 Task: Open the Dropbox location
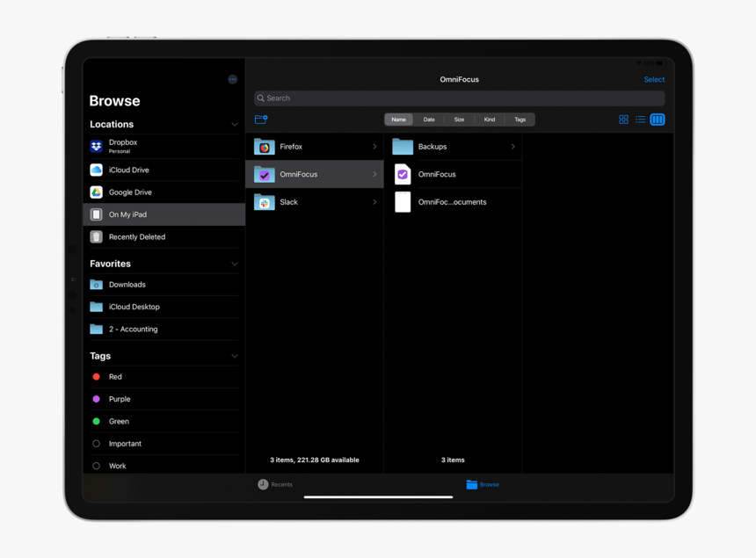point(164,146)
